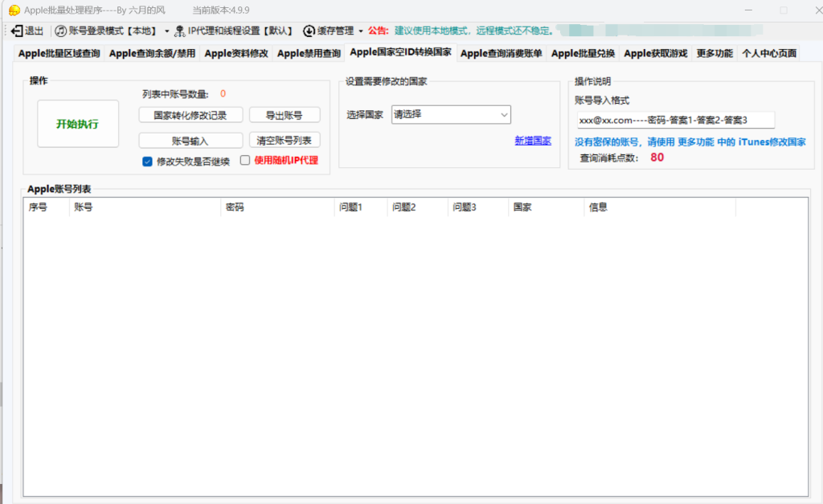The image size is (823, 504).
Task: Switch to the Apple批量兑换 tab
Action: coord(583,54)
